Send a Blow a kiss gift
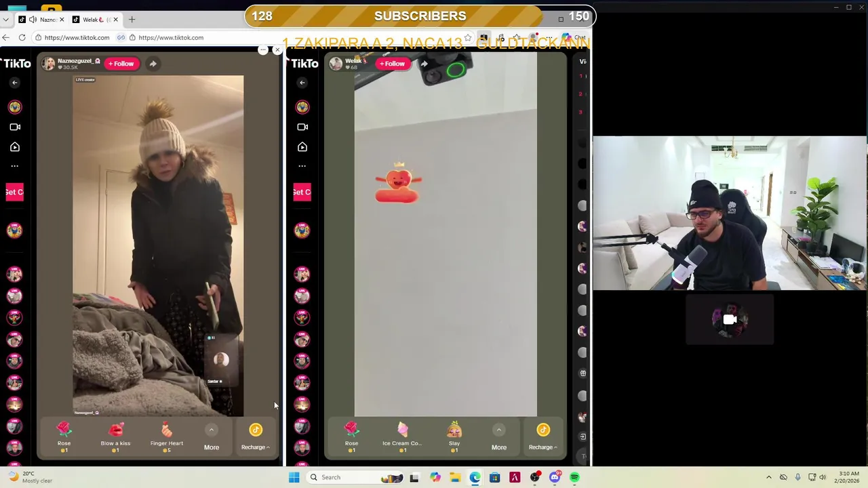This screenshot has width=868, height=488. [115, 437]
